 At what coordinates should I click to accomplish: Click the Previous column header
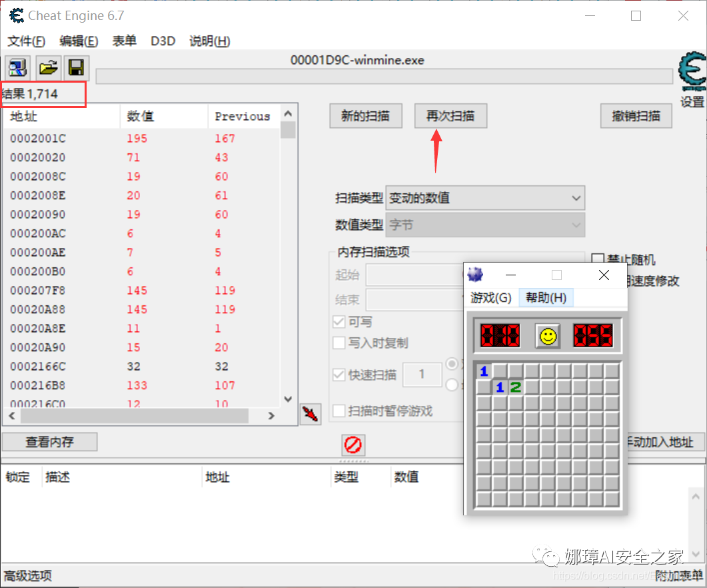tap(244, 117)
